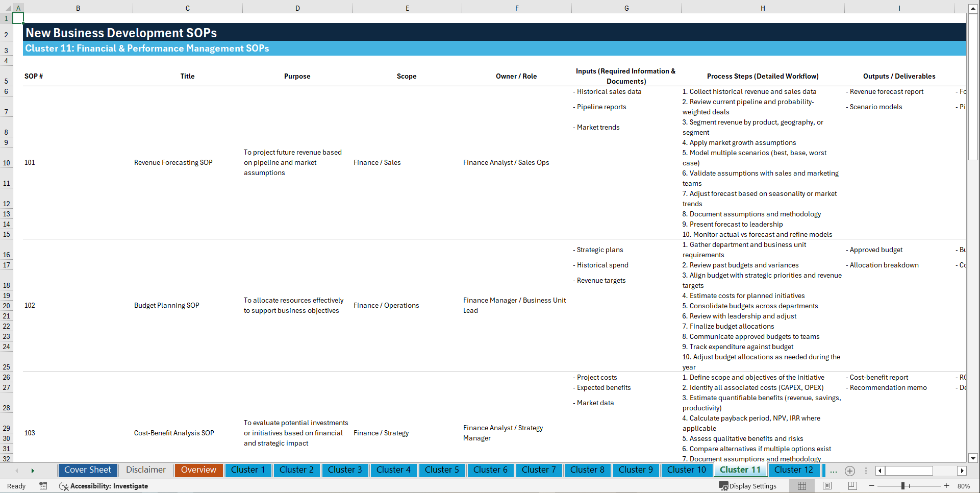980x493 pixels.
Task: Zoom in using the plus icon
Action: pos(947,486)
